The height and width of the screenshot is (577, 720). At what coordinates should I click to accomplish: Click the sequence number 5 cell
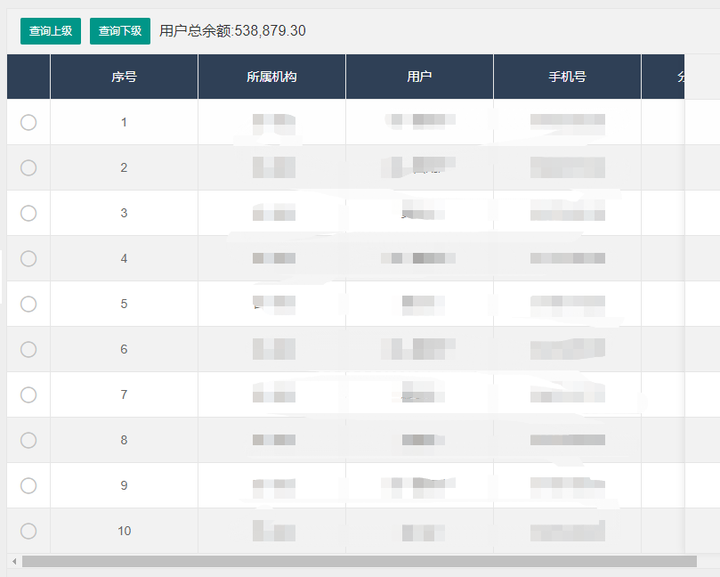coord(124,304)
